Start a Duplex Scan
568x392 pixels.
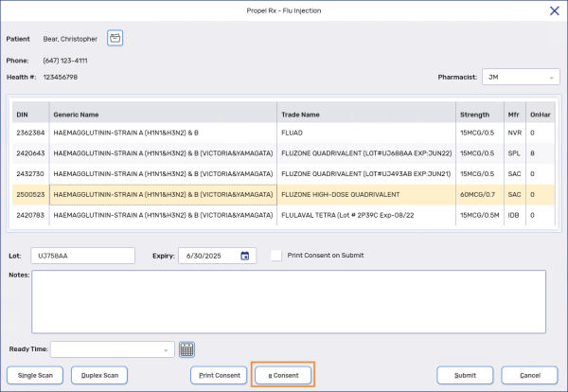click(98, 375)
